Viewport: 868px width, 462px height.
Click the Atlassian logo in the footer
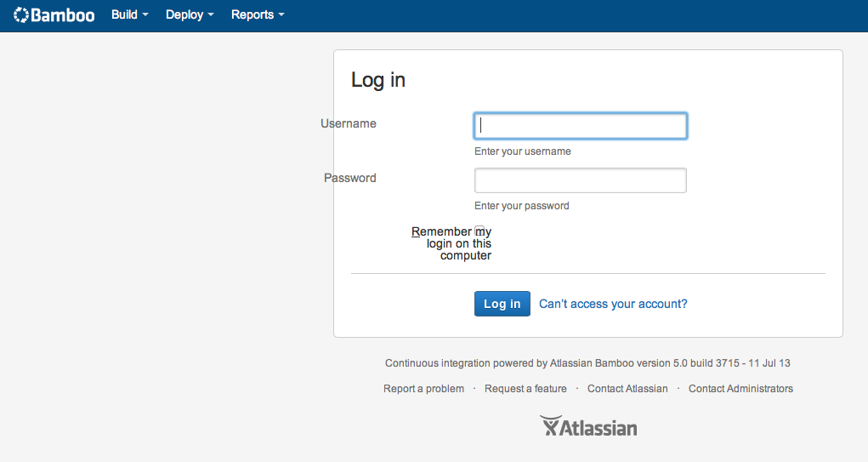(588, 426)
